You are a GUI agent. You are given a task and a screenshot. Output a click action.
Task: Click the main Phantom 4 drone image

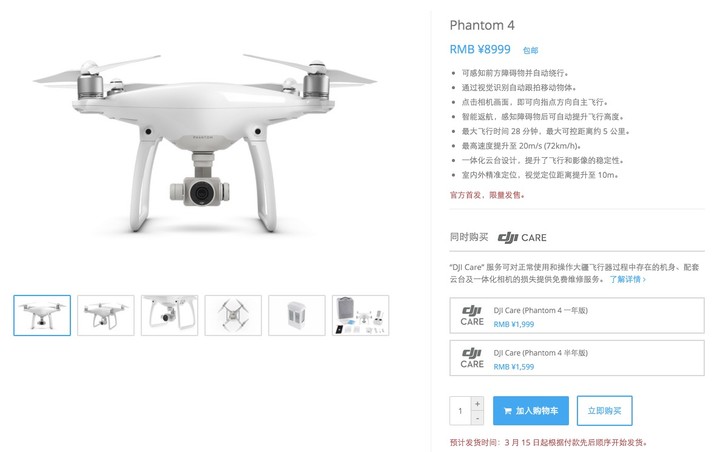tap(205, 143)
